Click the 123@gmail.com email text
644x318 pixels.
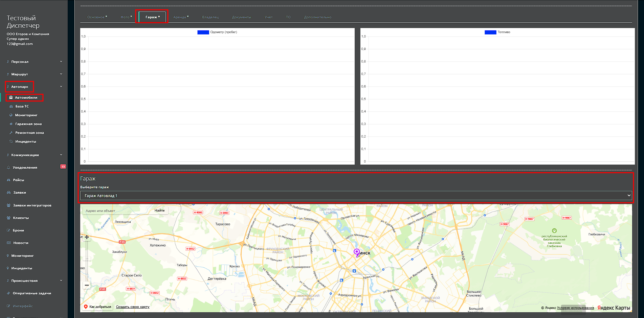pos(20,44)
